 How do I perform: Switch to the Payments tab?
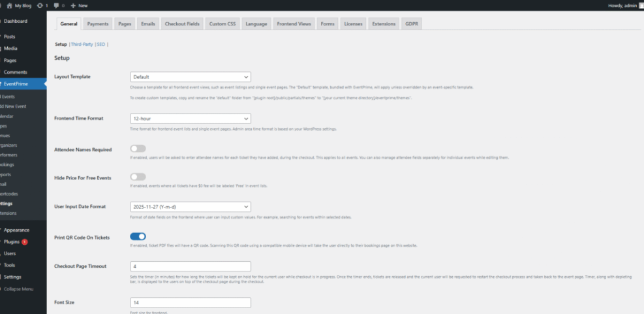(98, 24)
